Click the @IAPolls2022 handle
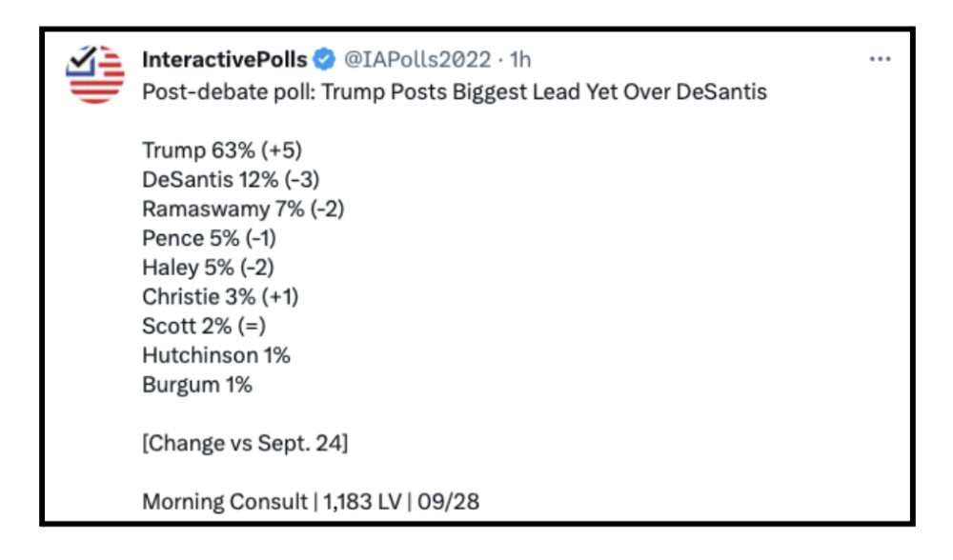 (418, 60)
